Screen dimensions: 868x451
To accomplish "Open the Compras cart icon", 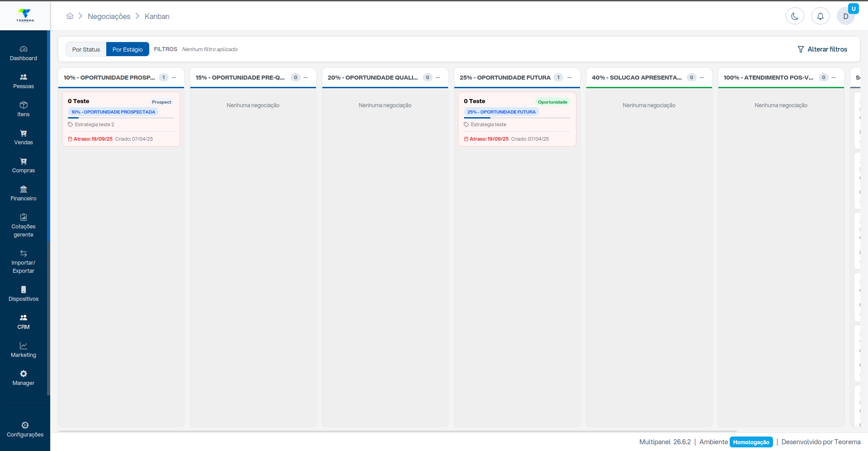I will click(x=24, y=161).
